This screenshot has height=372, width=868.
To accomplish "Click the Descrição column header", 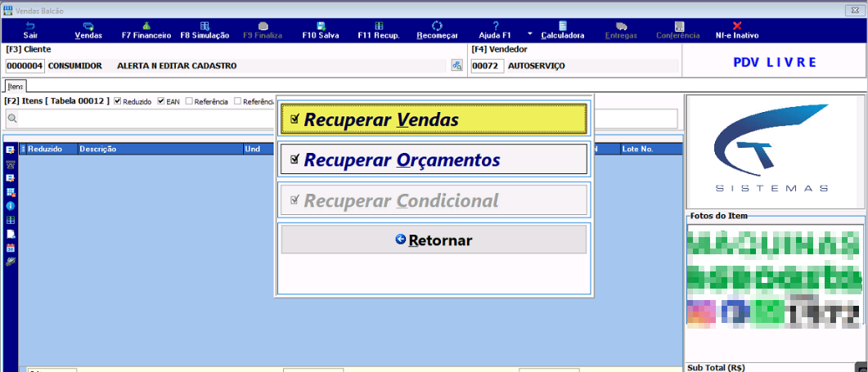I will [160, 149].
